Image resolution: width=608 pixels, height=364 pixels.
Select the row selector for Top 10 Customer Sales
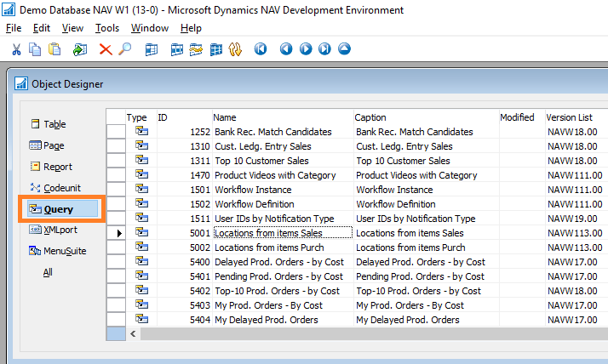pyautogui.click(x=116, y=161)
